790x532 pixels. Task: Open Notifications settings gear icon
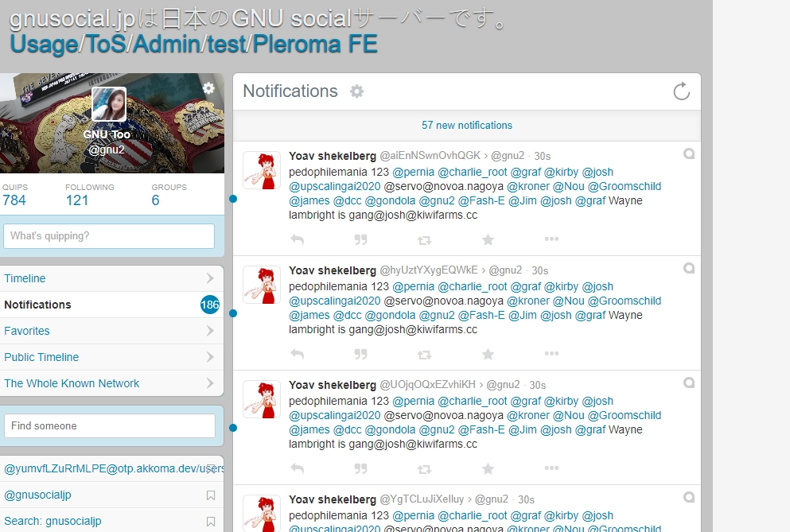click(357, 91)
